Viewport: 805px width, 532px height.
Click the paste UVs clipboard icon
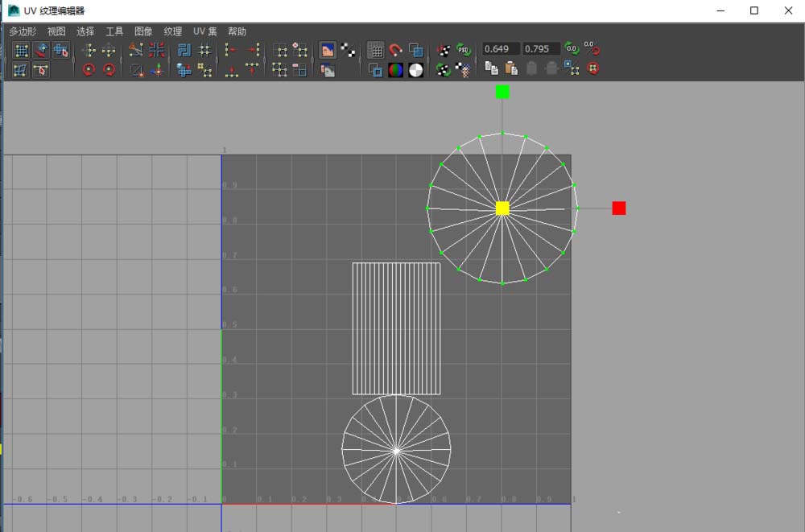[x=510, y=69]
